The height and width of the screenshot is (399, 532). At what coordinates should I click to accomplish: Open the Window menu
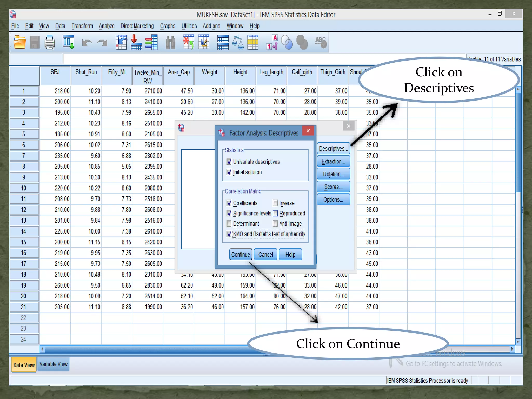(x=235, y=26)
